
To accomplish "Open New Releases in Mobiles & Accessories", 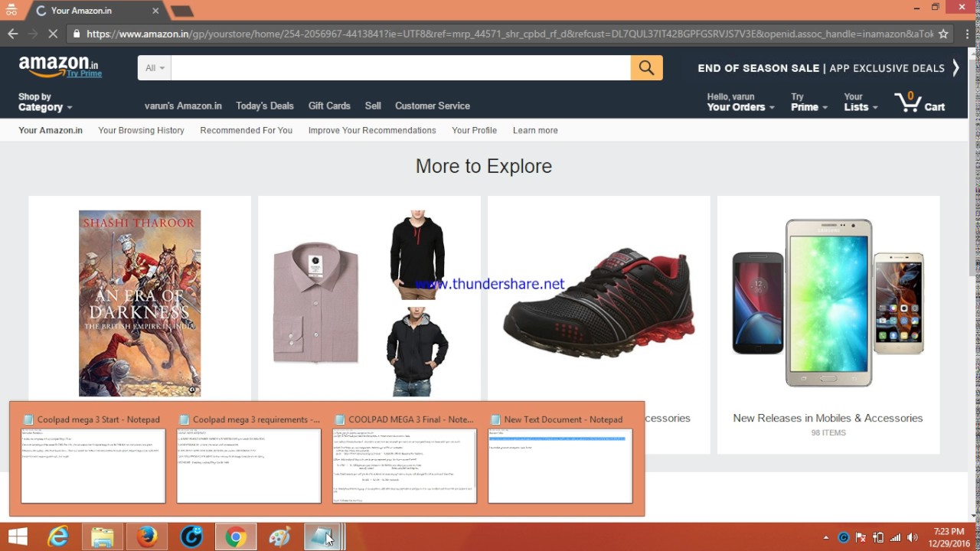I will (x=828, y=418).
